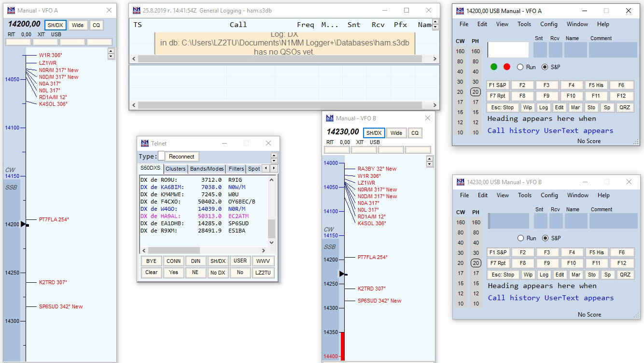Click the black frequency pointer arrow on VFO B bandmap
This screenshot has width=644, height=363.
point(342,274)
